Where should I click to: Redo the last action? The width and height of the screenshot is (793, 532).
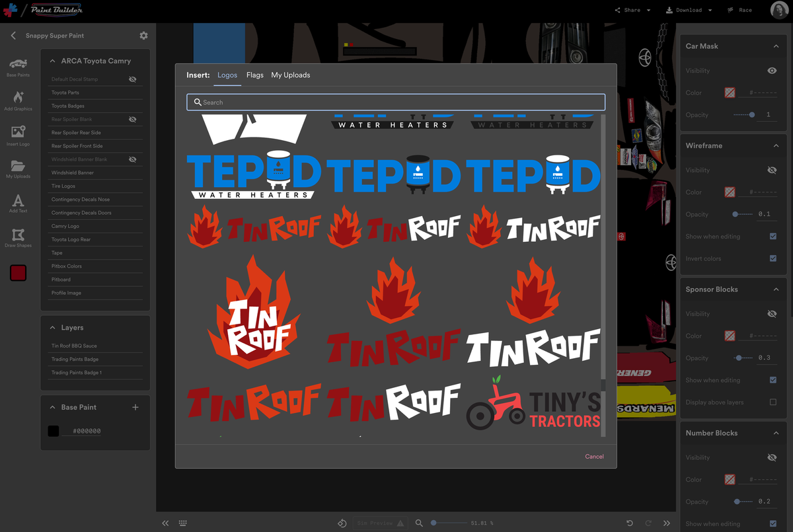tap(648, 523)
